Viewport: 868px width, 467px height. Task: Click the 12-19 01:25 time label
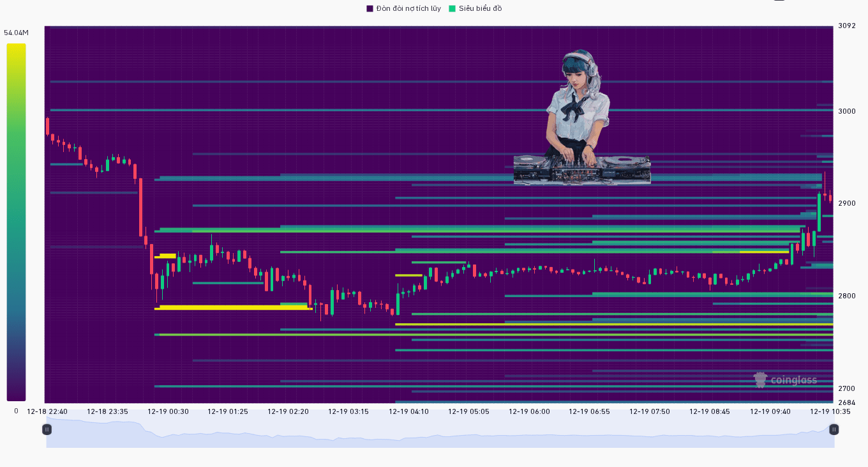point(228,411)
